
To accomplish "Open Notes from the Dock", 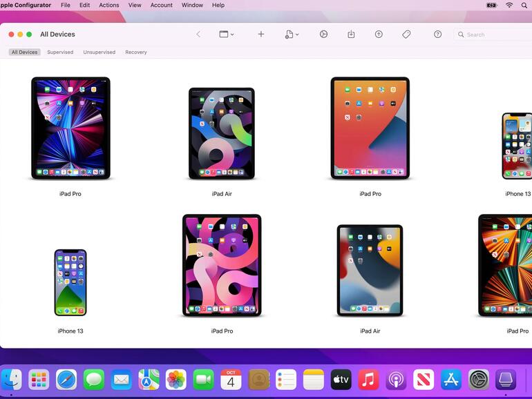I will 314,380.
